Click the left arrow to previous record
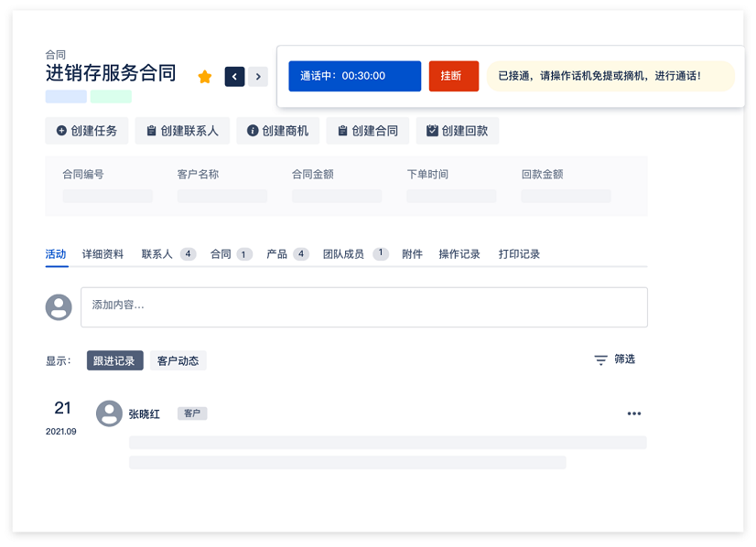 (234, 76)
